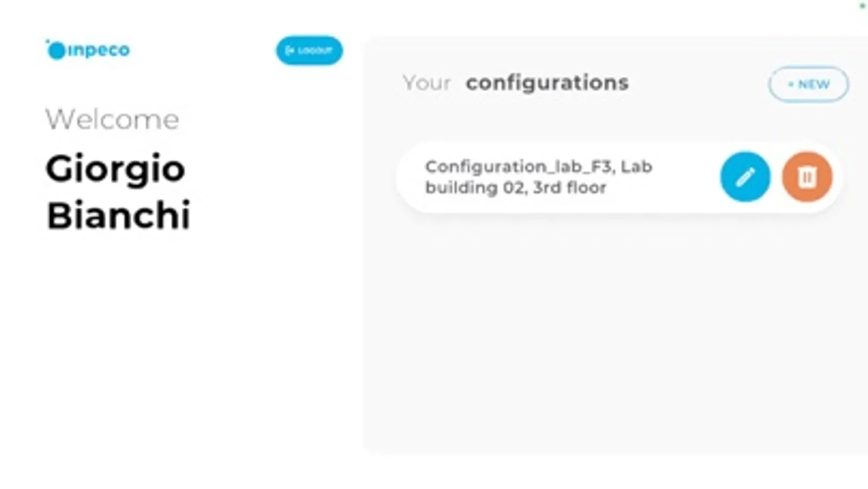The width and height of the screenshot is (868, 489).
Task: Click the first name "Giorgio"
Action: 115,168
